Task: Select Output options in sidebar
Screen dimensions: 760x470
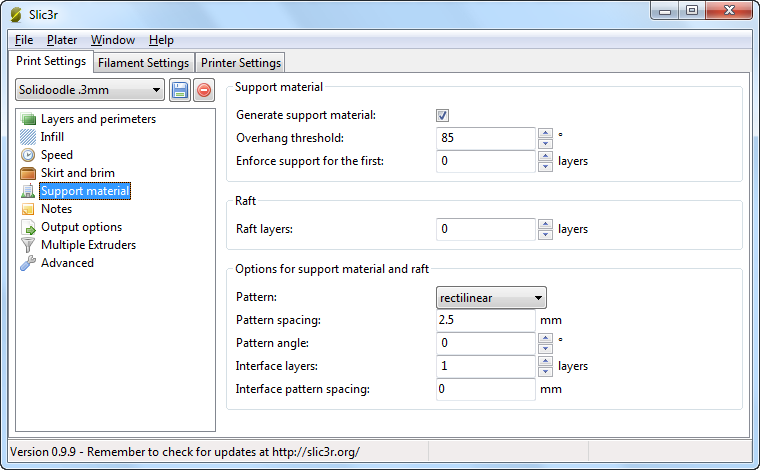Action: tap(81, 227)
